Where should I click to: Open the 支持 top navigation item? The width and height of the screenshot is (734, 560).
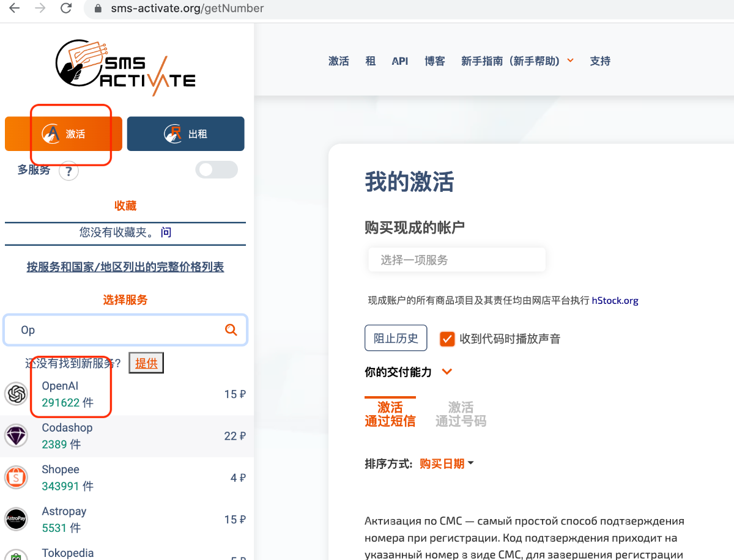[600, 61]
